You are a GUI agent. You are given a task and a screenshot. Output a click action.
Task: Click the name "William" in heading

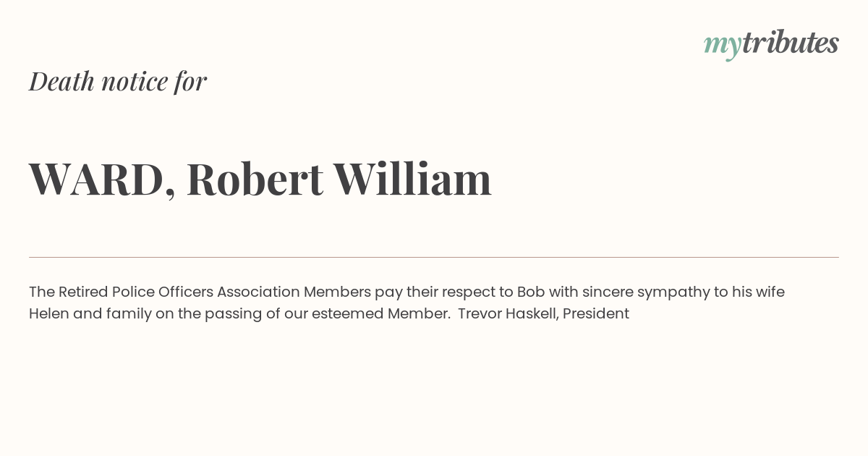coord(412,178)
